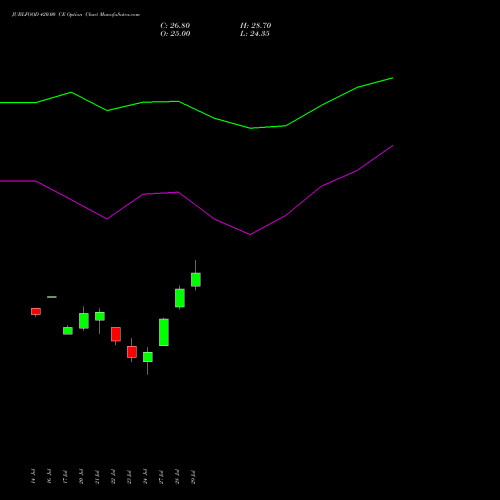500x500 pixels.
Task: Click the 14 Jul date axis label
Action: click(x=33, y=476)
